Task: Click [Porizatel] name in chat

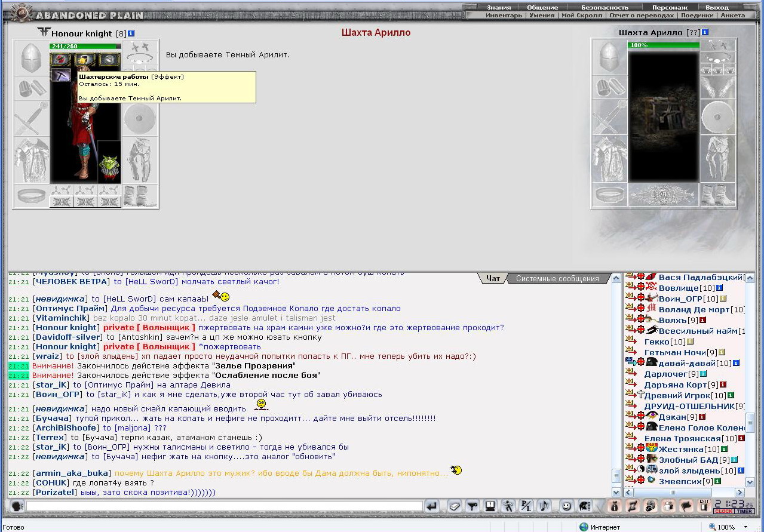Action: tap(55, 492)
